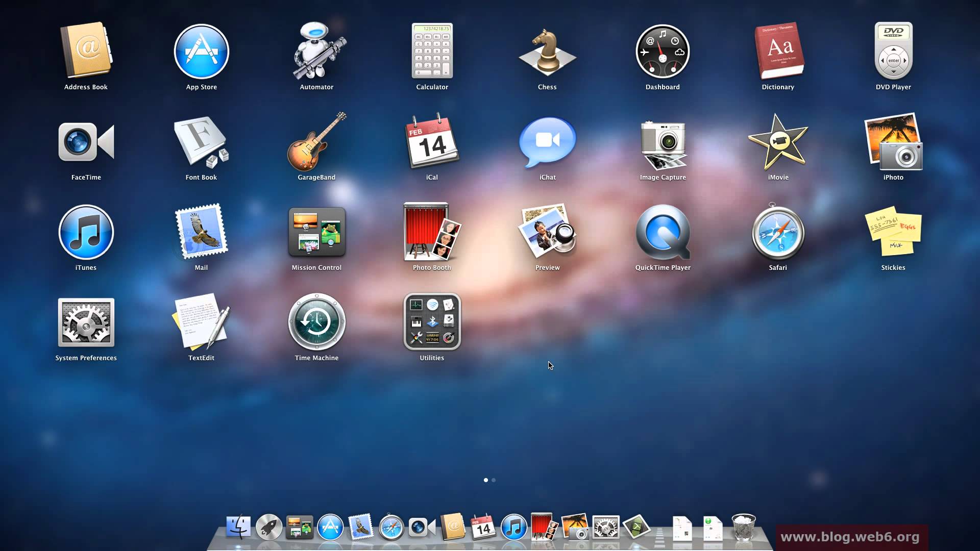Launch the Calculator app
Viewport: 980px width, 551px height.
432,51
